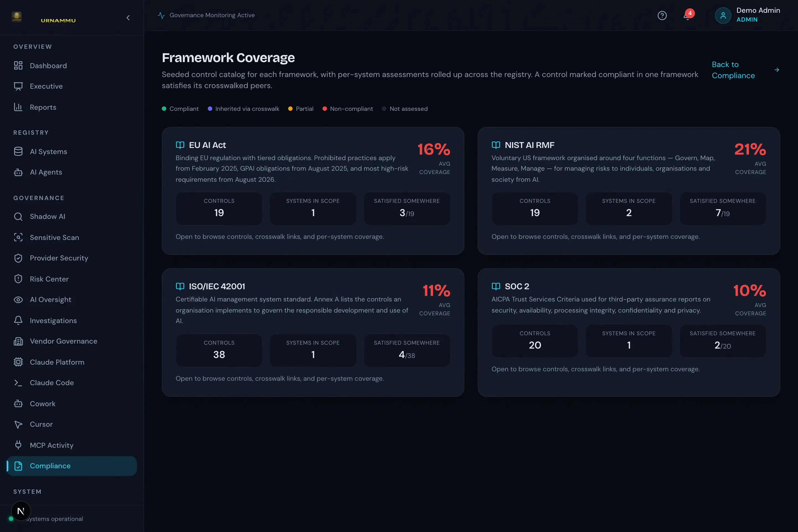The height and width of the screenshot is (532, 798).
Task: Go to Reports in the sidebar
Action: pos(71,107)
